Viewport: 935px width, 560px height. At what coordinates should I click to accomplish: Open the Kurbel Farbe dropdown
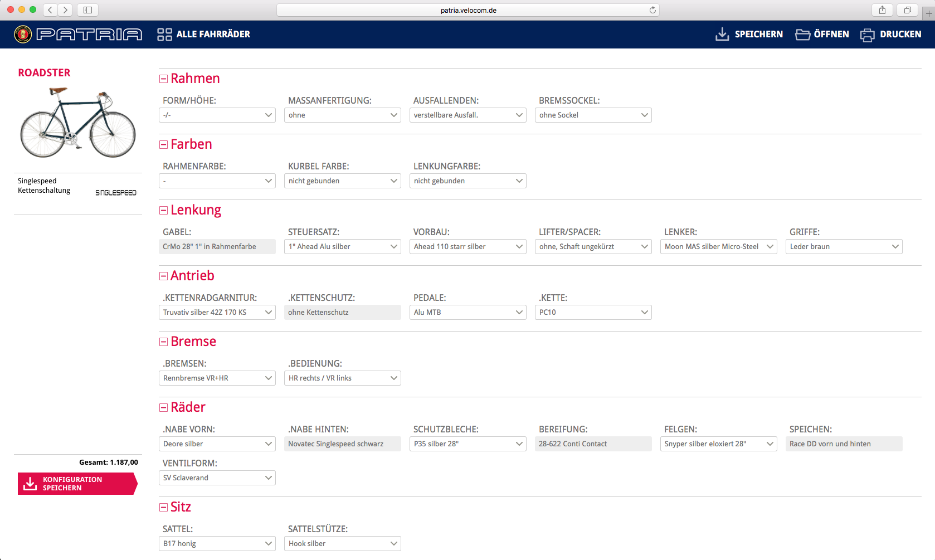(x=343, y=181)
